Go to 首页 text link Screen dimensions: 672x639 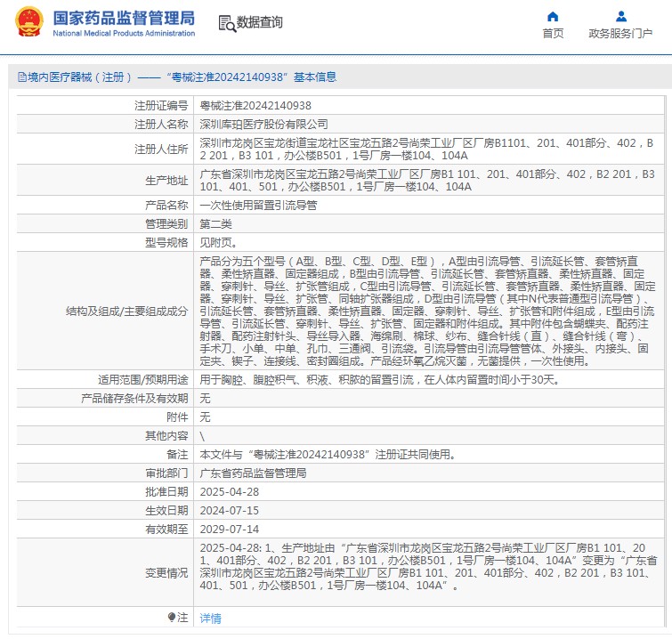tap(553, 34)
